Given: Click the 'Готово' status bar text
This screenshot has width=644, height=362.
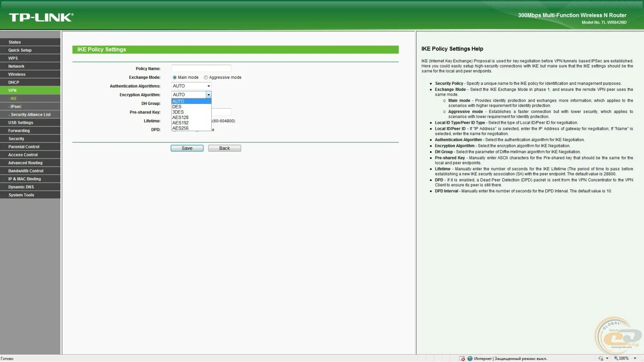Looking at the screenshot, I should click(x=7, y=358).
